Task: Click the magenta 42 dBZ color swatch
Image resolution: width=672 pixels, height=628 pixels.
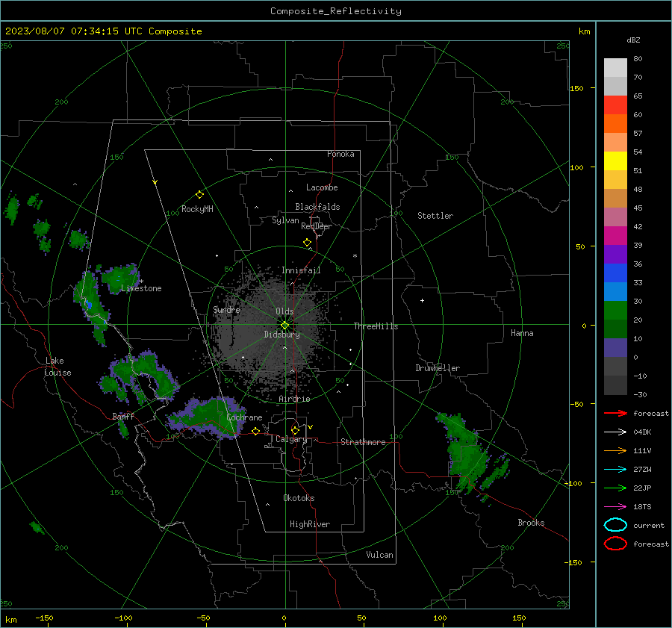Action: coord(615,235)
